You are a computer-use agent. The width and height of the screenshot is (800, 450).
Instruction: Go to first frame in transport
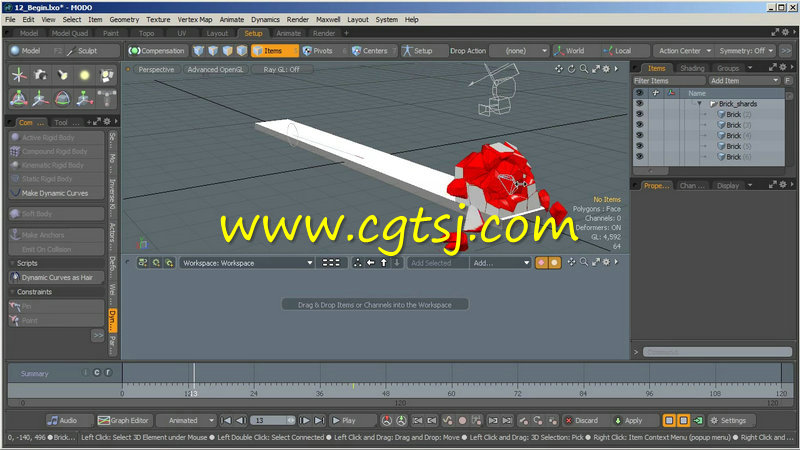pos(226,420)
